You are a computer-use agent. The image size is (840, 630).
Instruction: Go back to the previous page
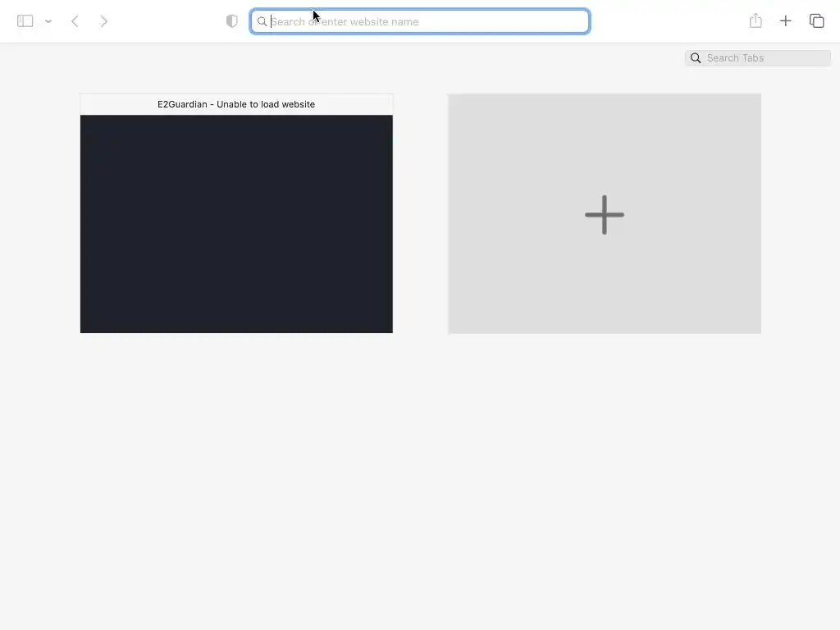tap(75, 21)
